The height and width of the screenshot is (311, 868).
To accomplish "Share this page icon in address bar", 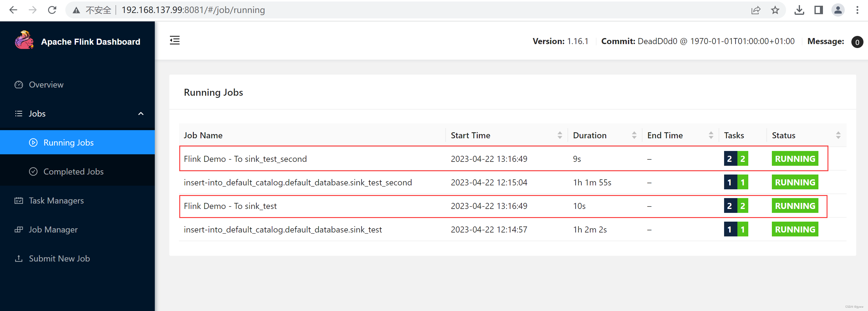I will coord(756,10).
